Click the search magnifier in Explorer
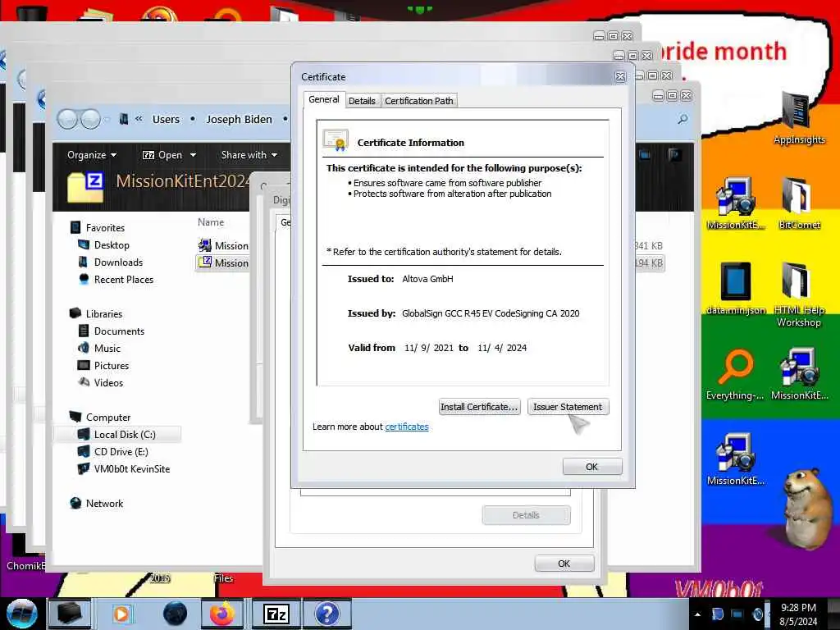 [x=682, y=119]
